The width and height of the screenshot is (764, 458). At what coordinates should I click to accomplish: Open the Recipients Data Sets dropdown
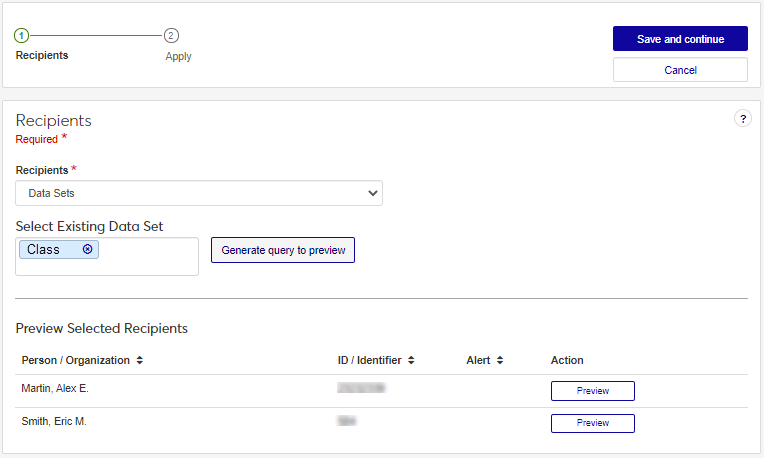[199, 193]
